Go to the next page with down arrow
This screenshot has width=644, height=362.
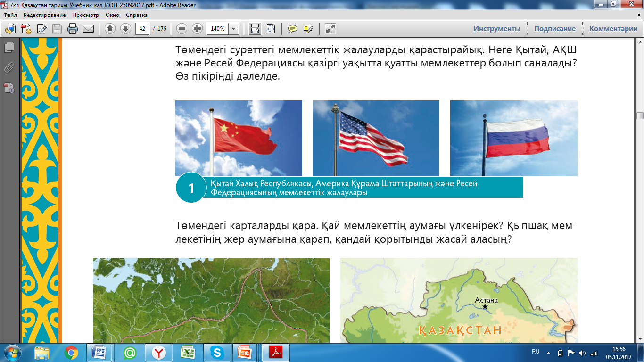(x=125, y=29)
